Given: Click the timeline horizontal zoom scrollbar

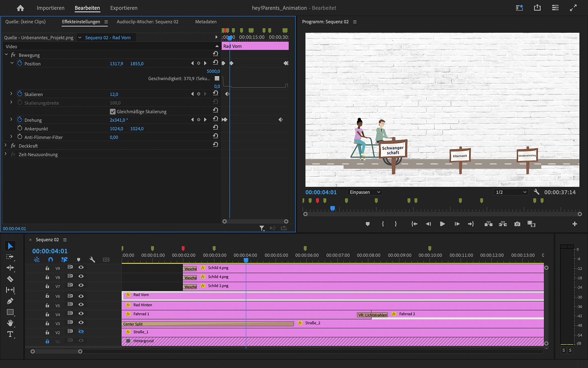Looking at the screenshot, I should pos(56,351).
